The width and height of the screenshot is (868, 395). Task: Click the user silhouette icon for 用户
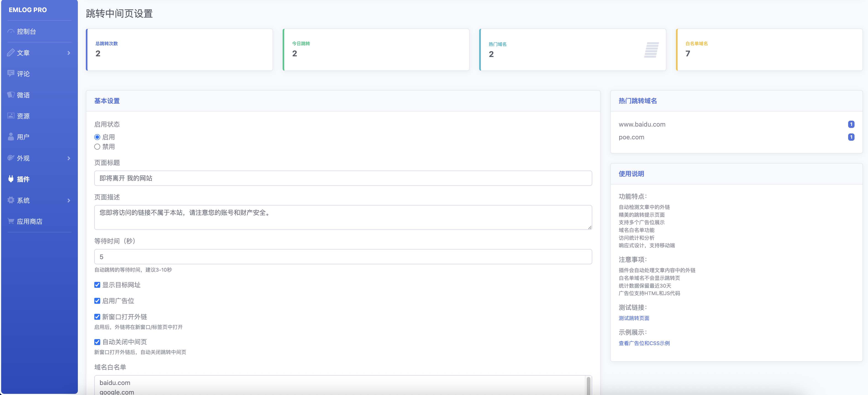pyautogui.click(x=11, y=137)
